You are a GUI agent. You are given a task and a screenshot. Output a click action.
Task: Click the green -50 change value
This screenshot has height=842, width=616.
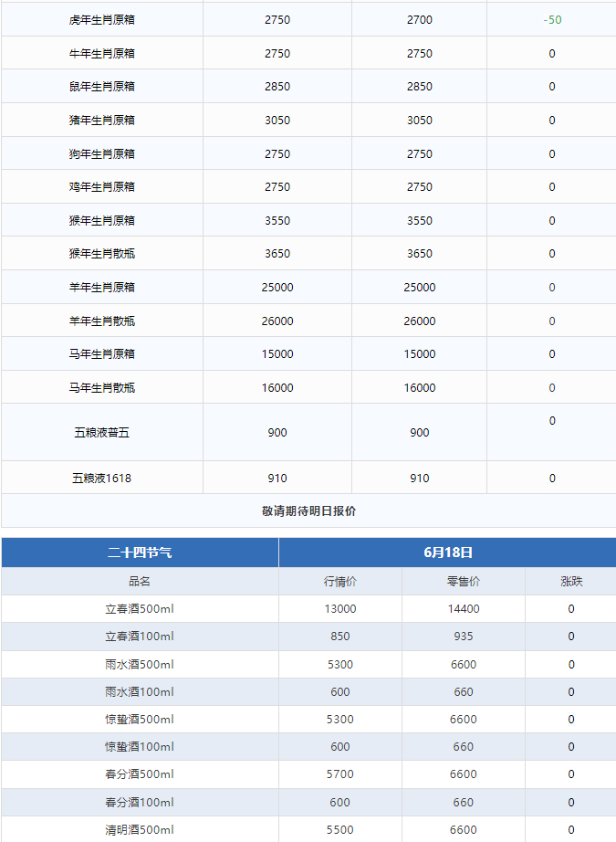(552, 20)
